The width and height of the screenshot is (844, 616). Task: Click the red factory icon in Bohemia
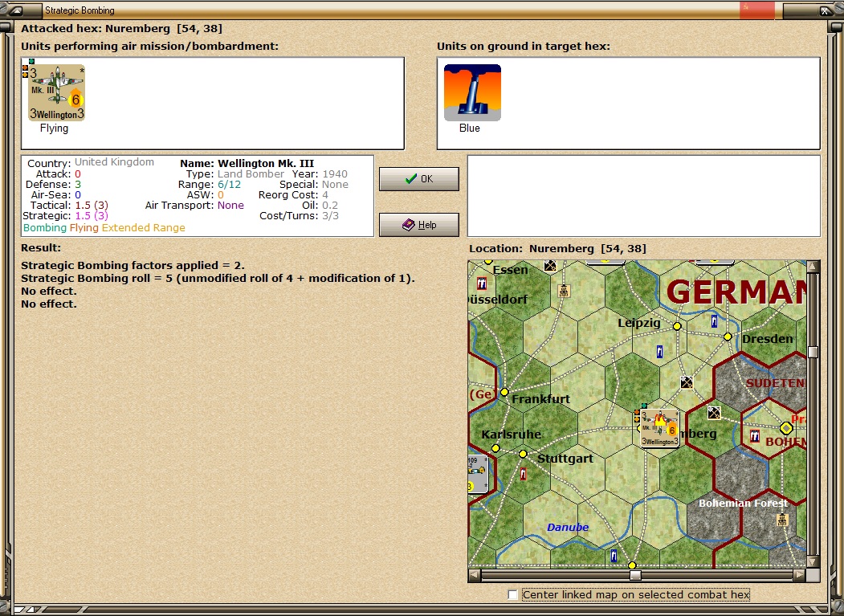(755, 435)
